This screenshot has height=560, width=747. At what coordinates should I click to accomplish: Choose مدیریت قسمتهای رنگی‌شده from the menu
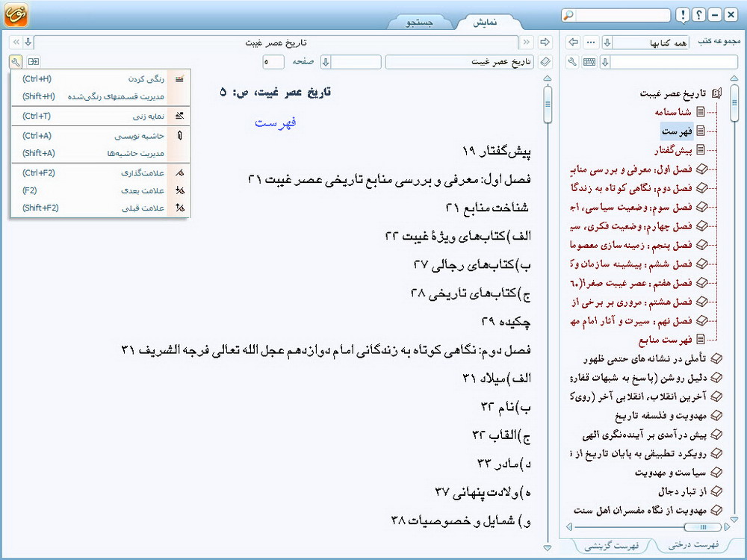point(100,96)
